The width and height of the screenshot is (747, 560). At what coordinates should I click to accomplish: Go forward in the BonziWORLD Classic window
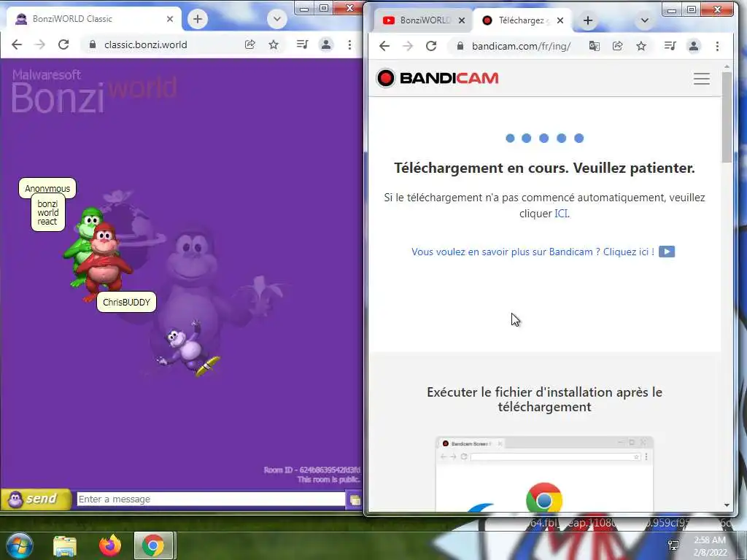click(40, 44)
